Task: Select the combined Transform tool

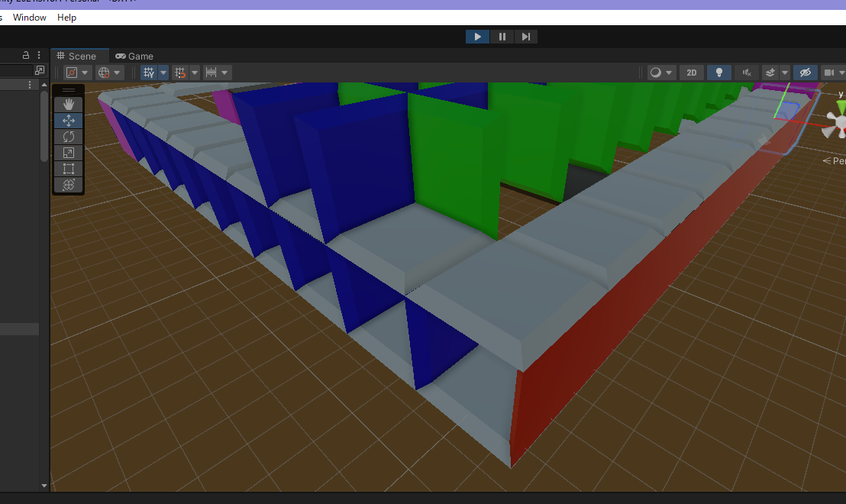Action: pyautogui.click(x=68, y=185)
